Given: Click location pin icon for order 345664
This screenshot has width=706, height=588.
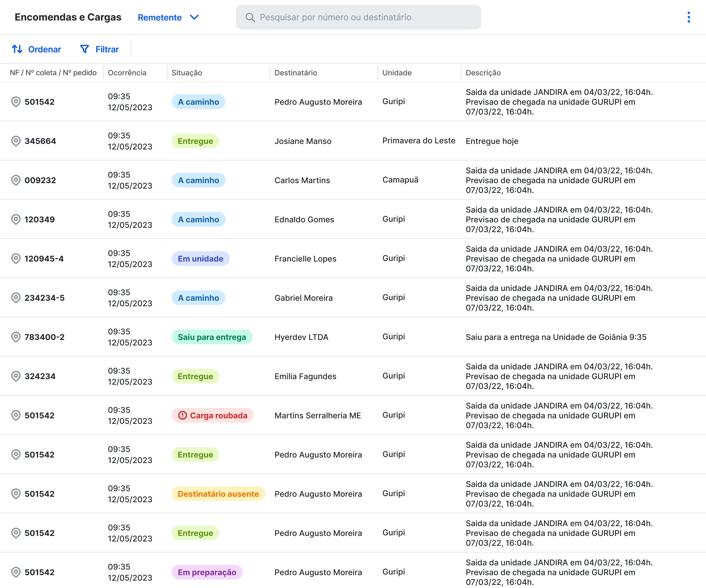Looking at the screenshot, I should [16, 141].
